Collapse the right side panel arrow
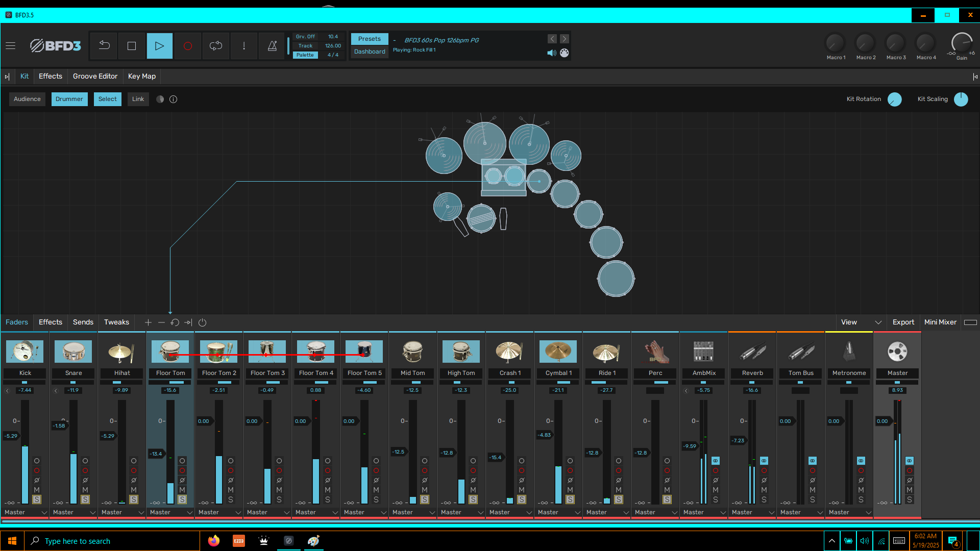The height and width of the screenshot is (551, 980). tap(975, 77)
